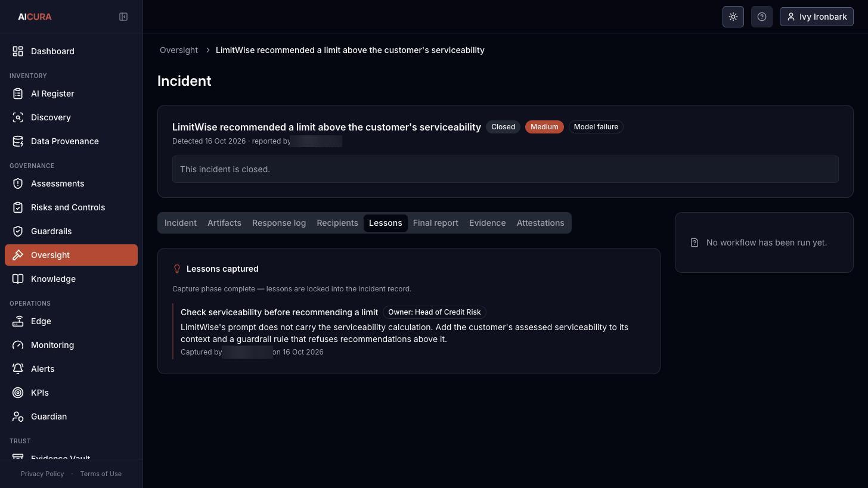
Task: Click the 'This incident is closed.' notice
Action: [x=506, y=169]
